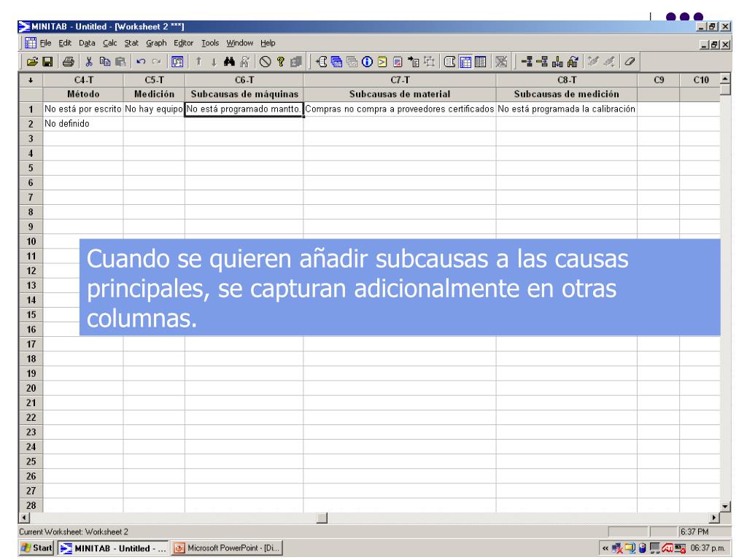The image size is (747, 560).
Task: Select cell 'No está programada la calibración'
Action: [566, 109]
